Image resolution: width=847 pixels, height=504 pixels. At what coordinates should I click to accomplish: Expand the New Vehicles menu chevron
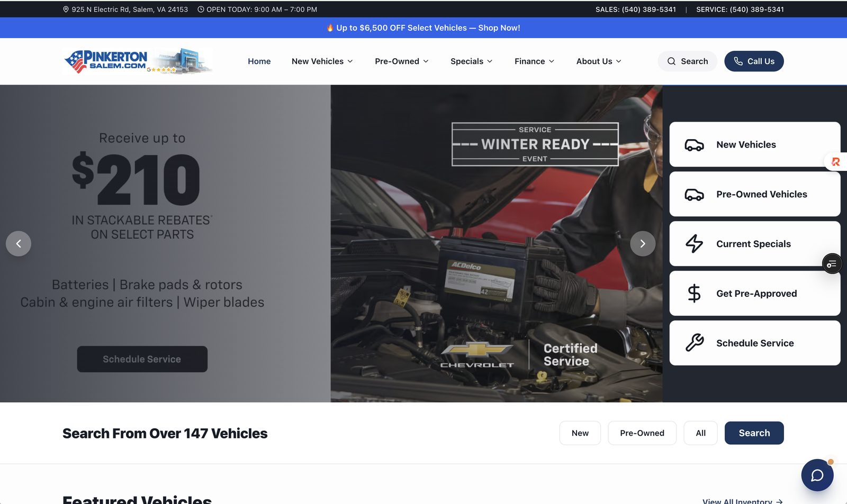click(350, 61)
